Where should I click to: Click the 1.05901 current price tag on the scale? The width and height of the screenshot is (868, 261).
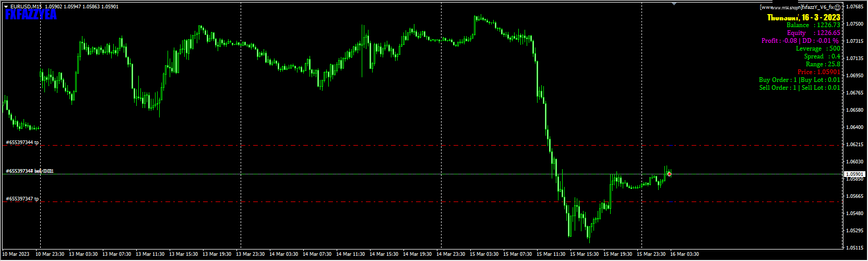[855, 174]
